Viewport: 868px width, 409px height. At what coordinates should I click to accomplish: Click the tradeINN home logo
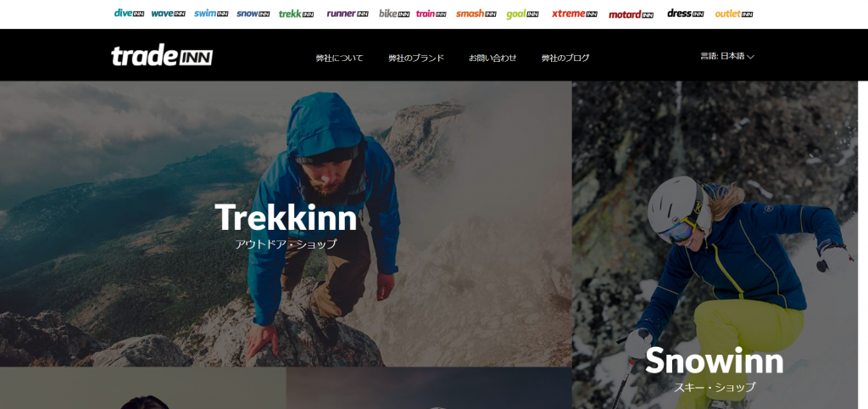(x=162, y=55)
